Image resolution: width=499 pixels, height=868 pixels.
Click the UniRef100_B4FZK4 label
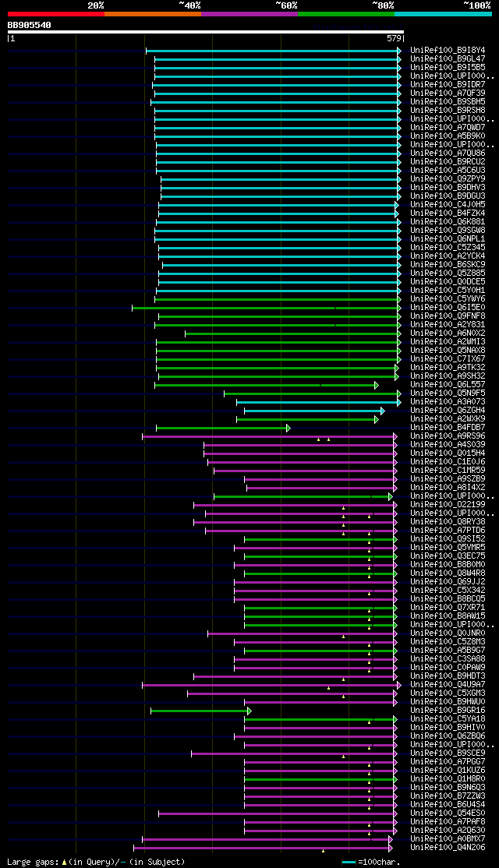click(448, 213)
